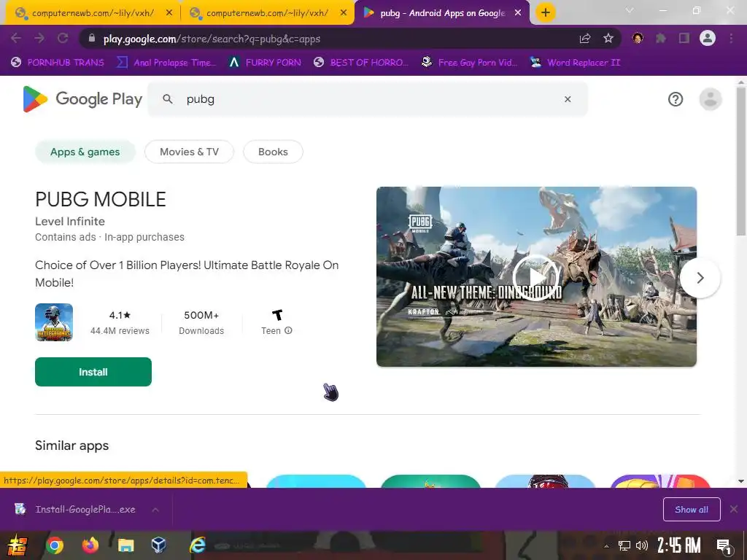Open the side panel icon
The height and width of the screenshot is (560, 747).
click(684, 38)
